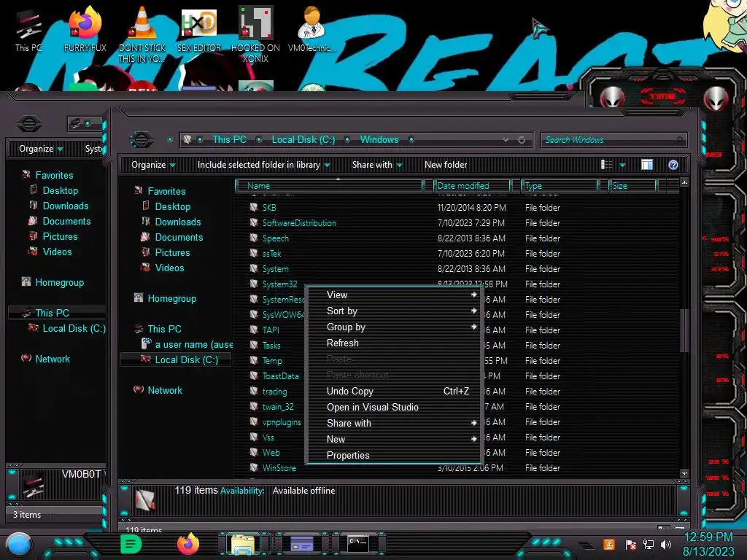
Task: Open the green notes app in taskbar
Action: (x=131, y=543)
